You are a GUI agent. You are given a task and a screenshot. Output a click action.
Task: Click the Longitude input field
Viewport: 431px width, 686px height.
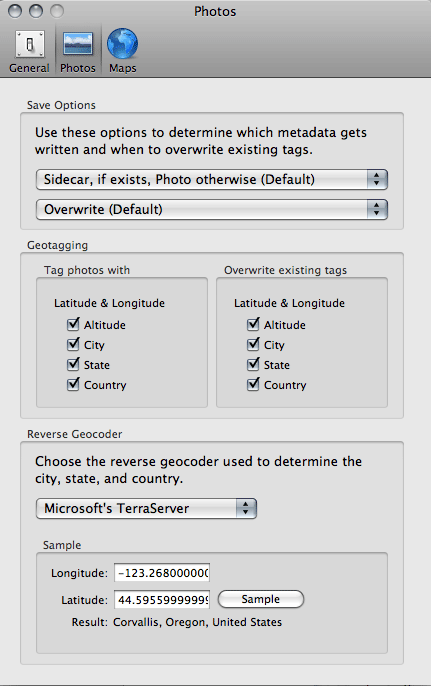(x=162, y=573)
